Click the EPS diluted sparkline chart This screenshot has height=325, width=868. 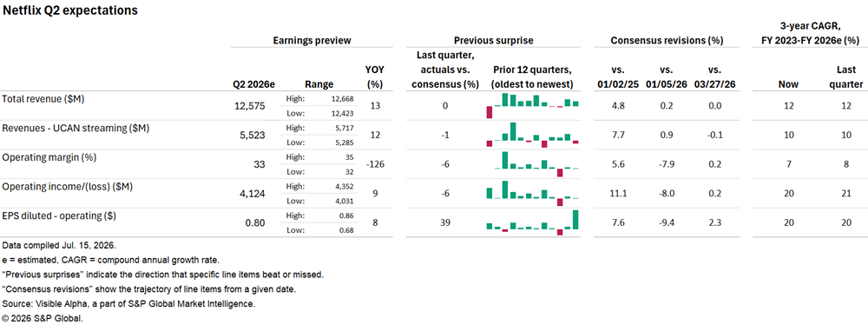click(533, 222)
